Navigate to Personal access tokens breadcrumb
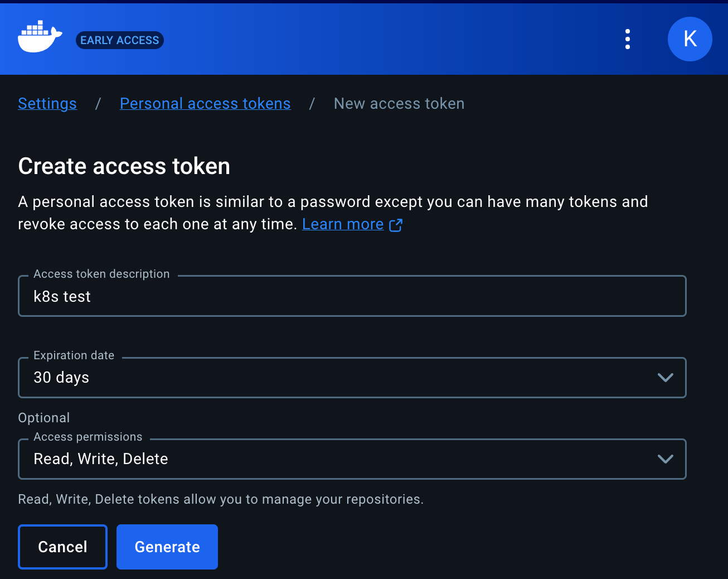The height and width of the screenshot is (579, 728). 205,104
